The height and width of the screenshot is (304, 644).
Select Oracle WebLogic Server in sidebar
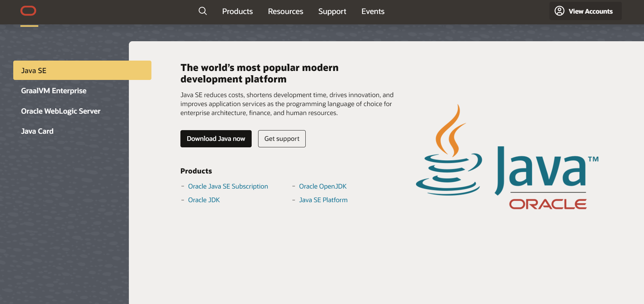[60, 111]
